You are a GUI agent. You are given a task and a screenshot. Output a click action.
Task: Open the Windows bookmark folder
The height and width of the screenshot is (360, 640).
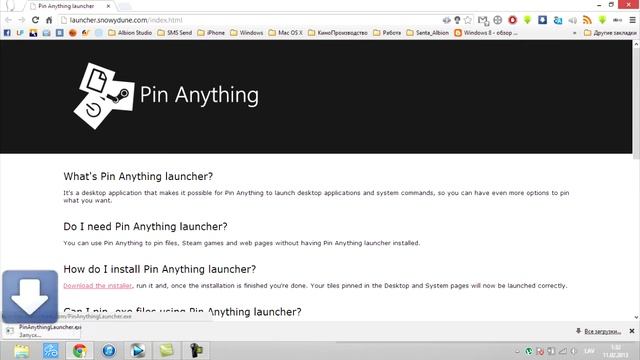247,33
